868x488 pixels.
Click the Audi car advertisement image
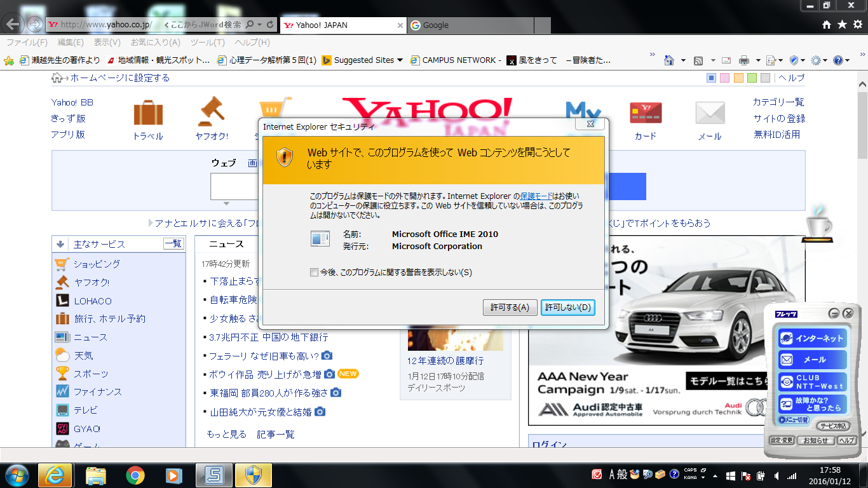(x=667, y=330)
